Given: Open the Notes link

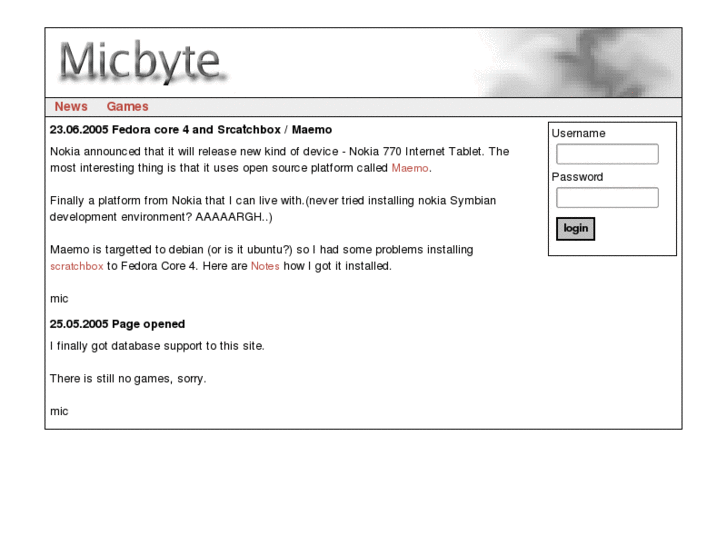Looking at the screenshot, I should 265,266.
